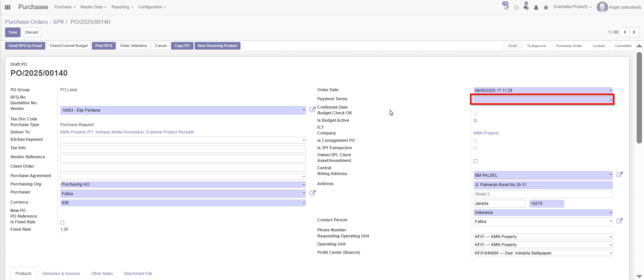644x280 pixels.
Task: Open the Vendor dropdown Elje Perdana
Action: tap(183, 110)
